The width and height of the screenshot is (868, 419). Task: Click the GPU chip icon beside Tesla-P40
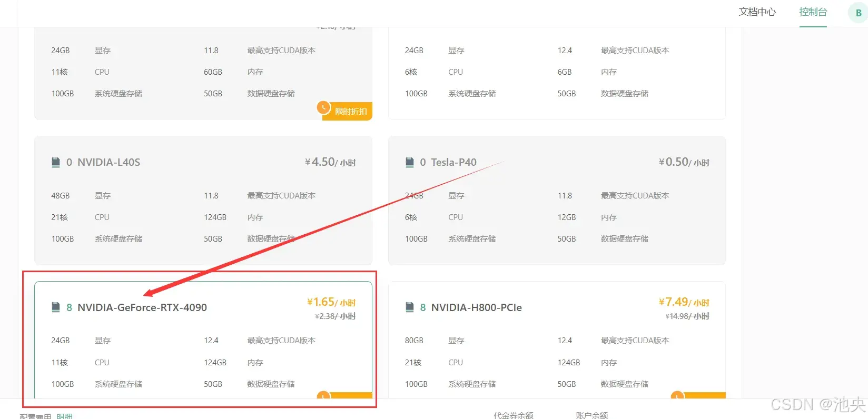(x=410, y=162)
